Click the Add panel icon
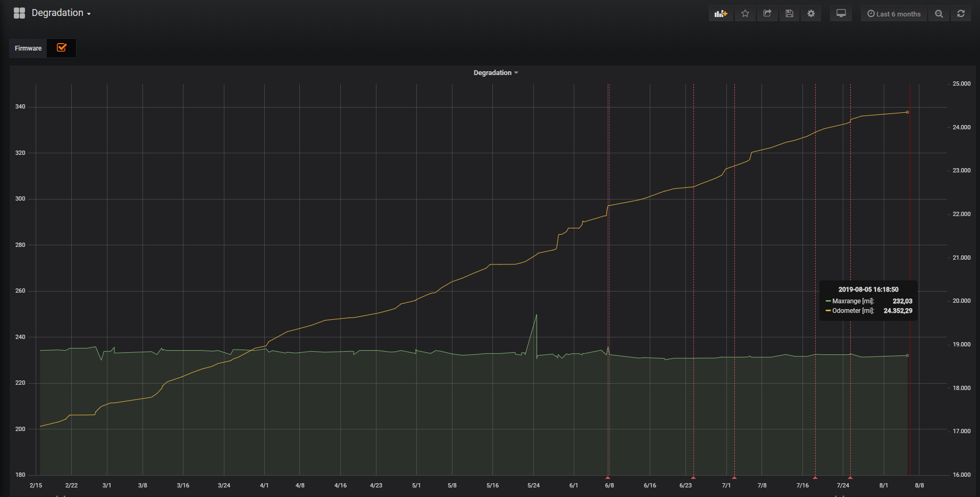The image size is (980, 497). [721, 14]
